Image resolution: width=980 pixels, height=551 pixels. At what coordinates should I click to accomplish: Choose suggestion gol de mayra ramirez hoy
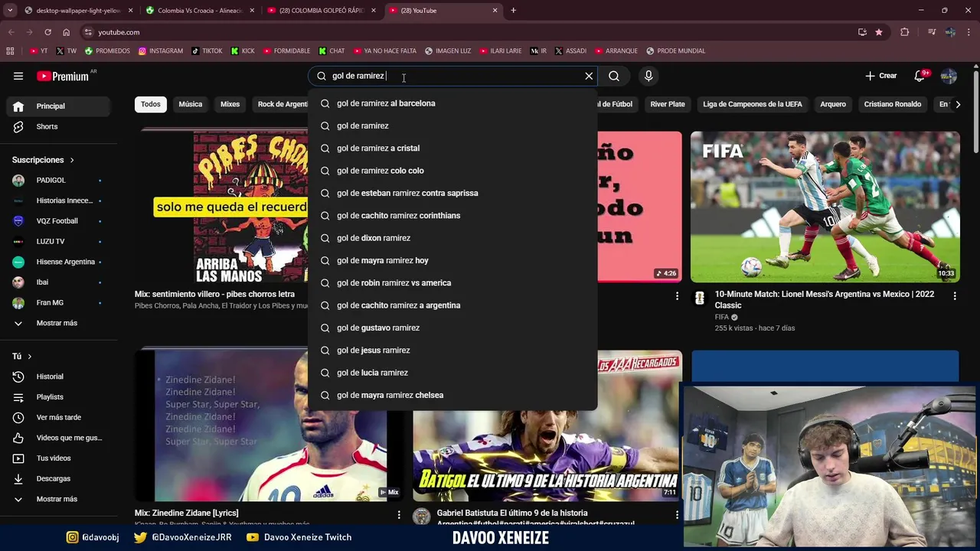pos(452,260)
